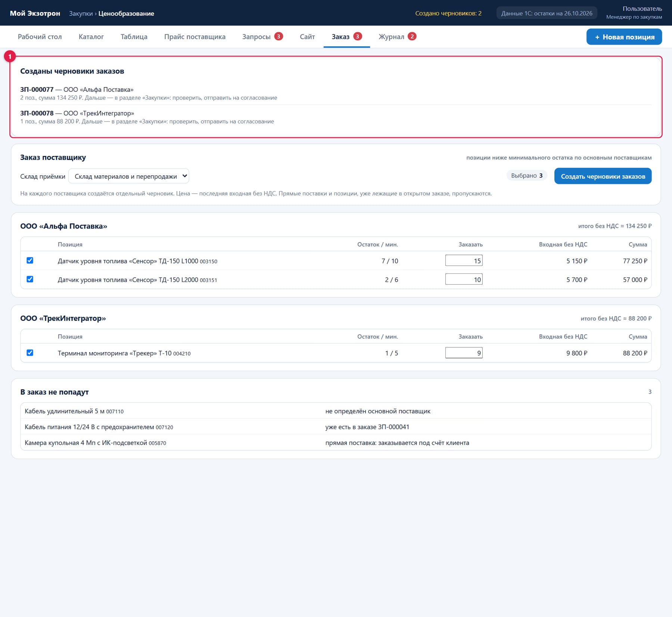The width and height of the screenshot is (672, 617).
Task: Toggle checkbox for Терминал мониторинга Т-10
Action: coord(30,353)
